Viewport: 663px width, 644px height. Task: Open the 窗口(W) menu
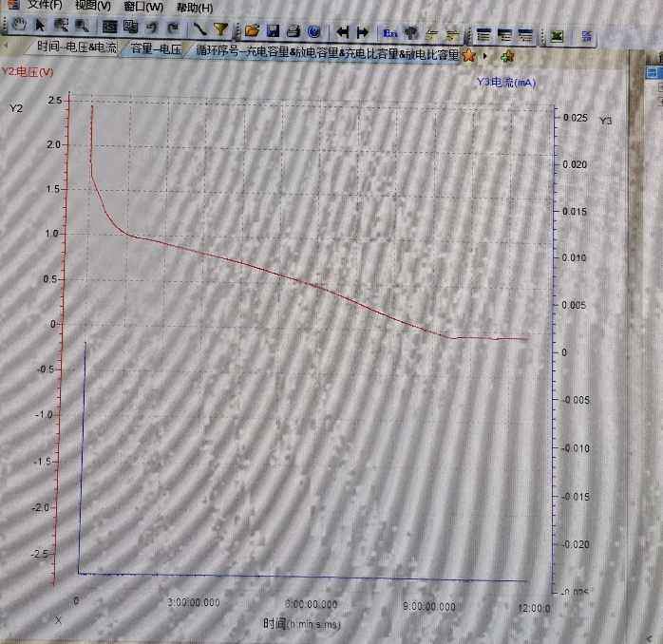pyautogui.click(x=143, y=7)
